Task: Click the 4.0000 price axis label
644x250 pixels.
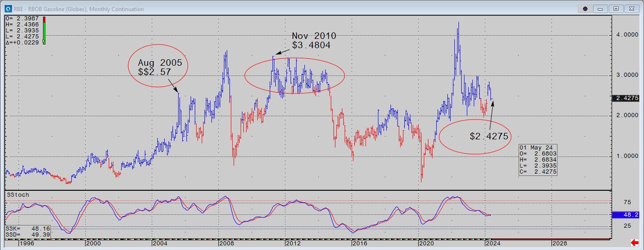Action: tap(627, 35)
